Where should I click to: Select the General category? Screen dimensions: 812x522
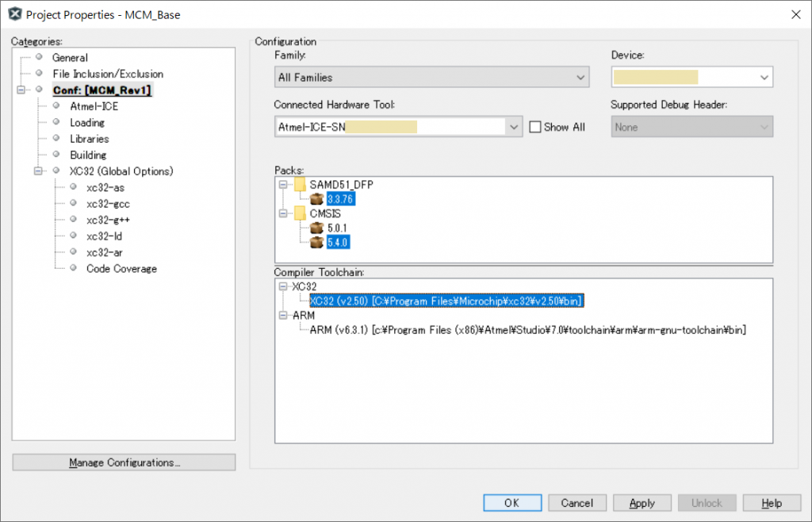pos(70,57)
